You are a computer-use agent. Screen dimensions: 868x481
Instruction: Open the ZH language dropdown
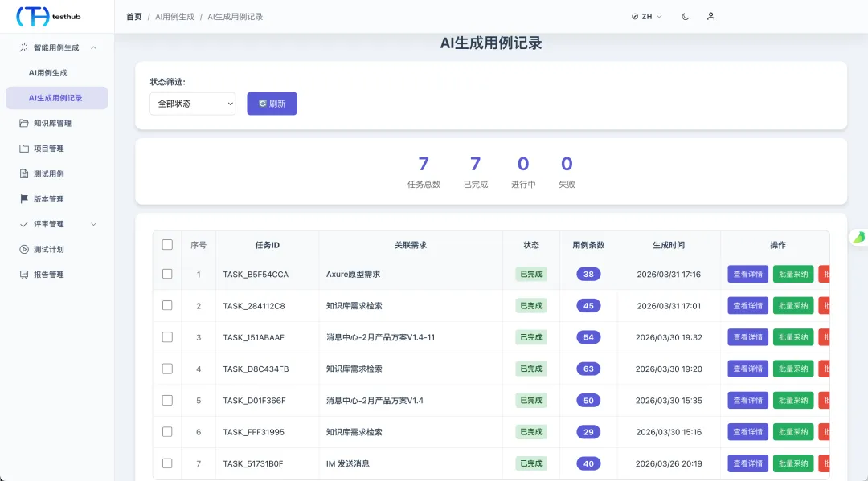pos(646,17)
